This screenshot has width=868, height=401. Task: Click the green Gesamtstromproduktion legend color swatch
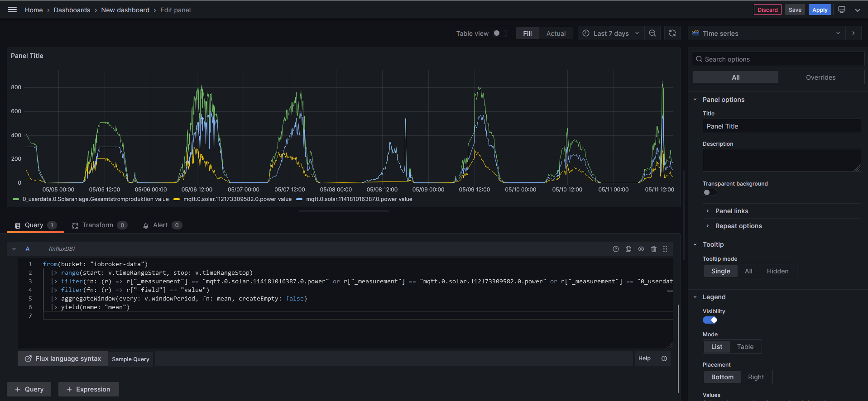coord(16,199)
